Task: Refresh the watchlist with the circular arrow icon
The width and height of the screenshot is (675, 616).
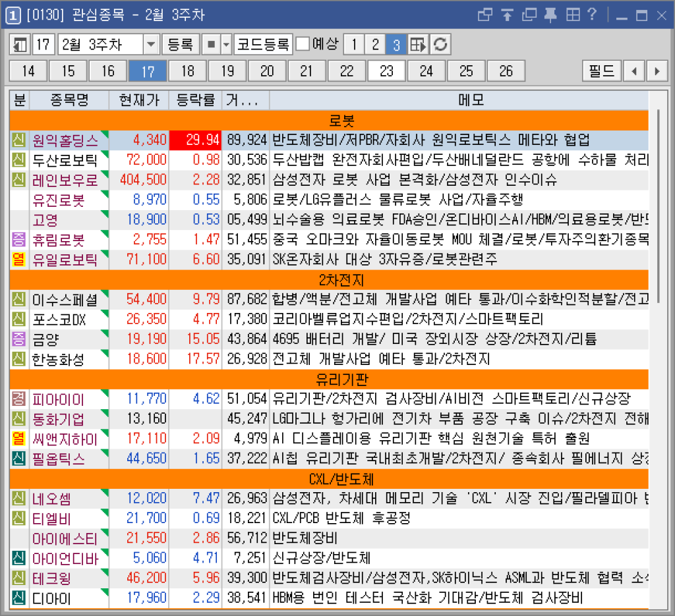Action: point(440,45)
